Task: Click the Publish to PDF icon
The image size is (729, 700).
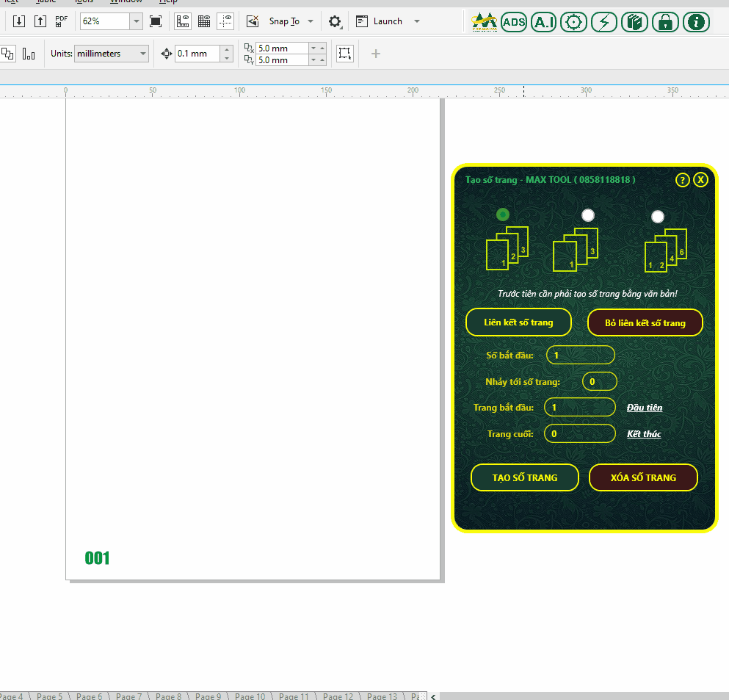Action: tap(62, 21)
